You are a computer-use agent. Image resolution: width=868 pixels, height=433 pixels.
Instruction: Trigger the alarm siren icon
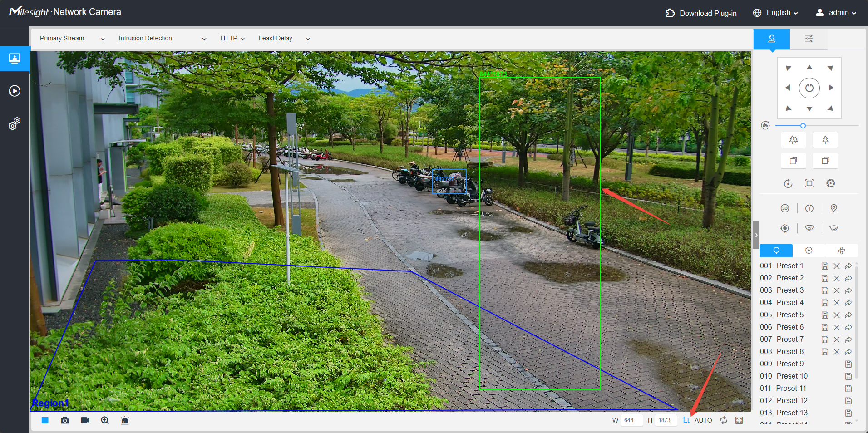(x=125, y=420)
